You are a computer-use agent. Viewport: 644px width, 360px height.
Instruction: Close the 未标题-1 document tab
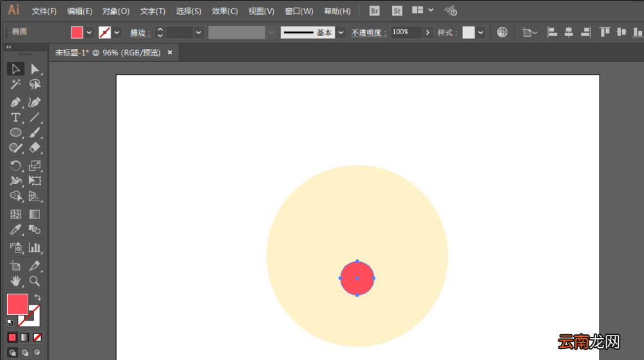[x=170, y=53]
